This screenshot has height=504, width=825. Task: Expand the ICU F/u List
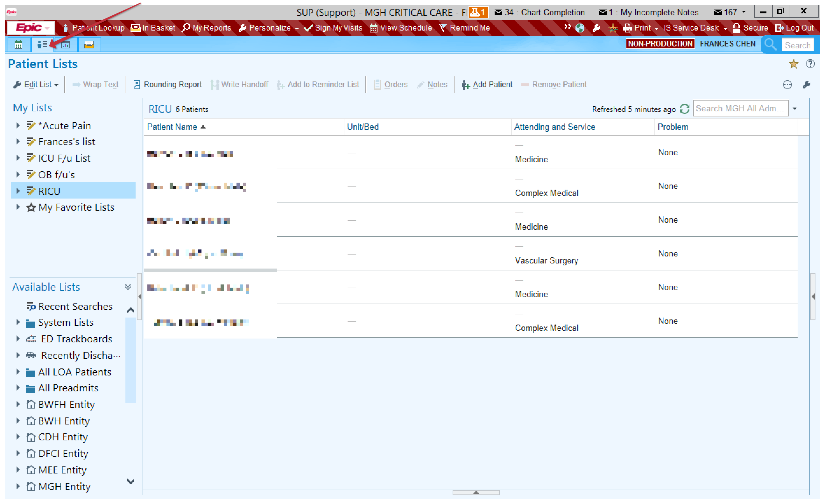(x=18, y=158)
